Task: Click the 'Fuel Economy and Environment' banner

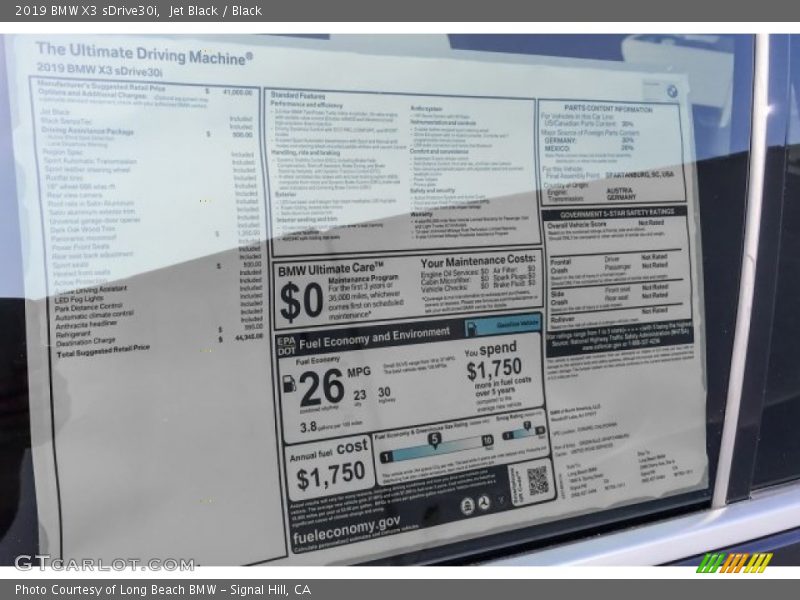Action: (x=374, y=338)
